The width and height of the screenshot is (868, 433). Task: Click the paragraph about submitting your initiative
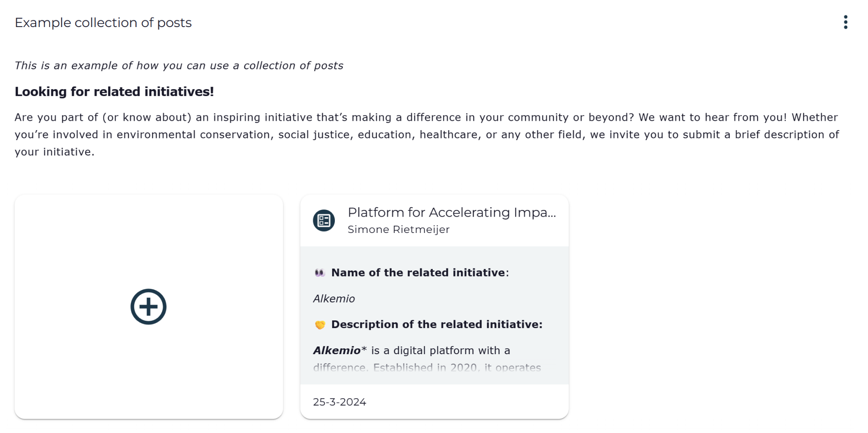(x=426, y=134)
